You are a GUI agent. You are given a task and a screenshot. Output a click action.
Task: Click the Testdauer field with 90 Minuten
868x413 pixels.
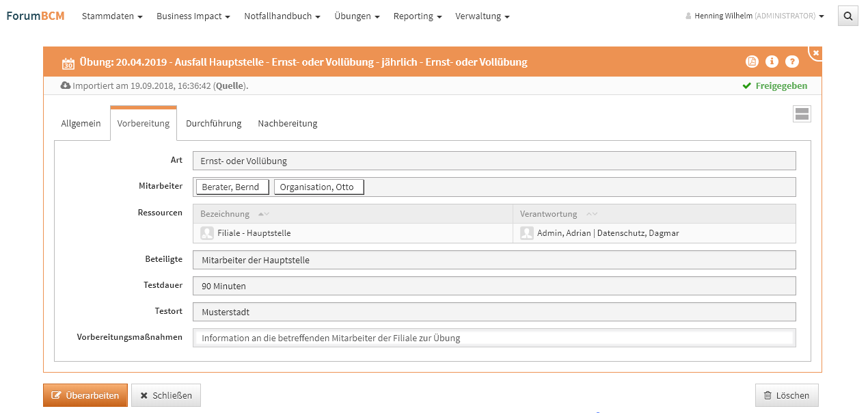[494, 286]
